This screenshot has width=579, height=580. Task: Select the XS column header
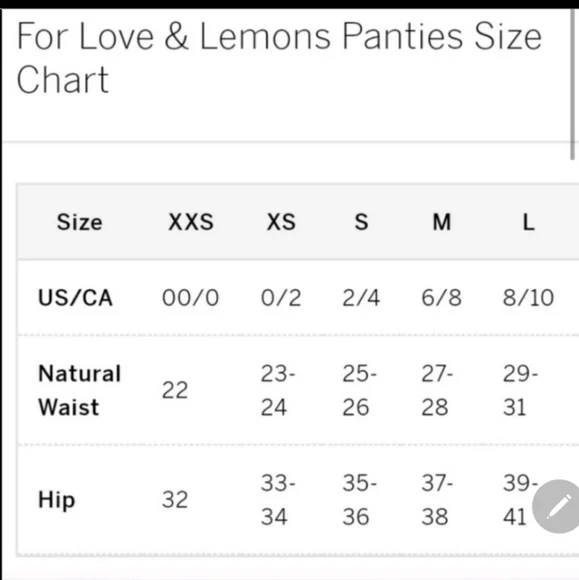click(x=281, y=222)
